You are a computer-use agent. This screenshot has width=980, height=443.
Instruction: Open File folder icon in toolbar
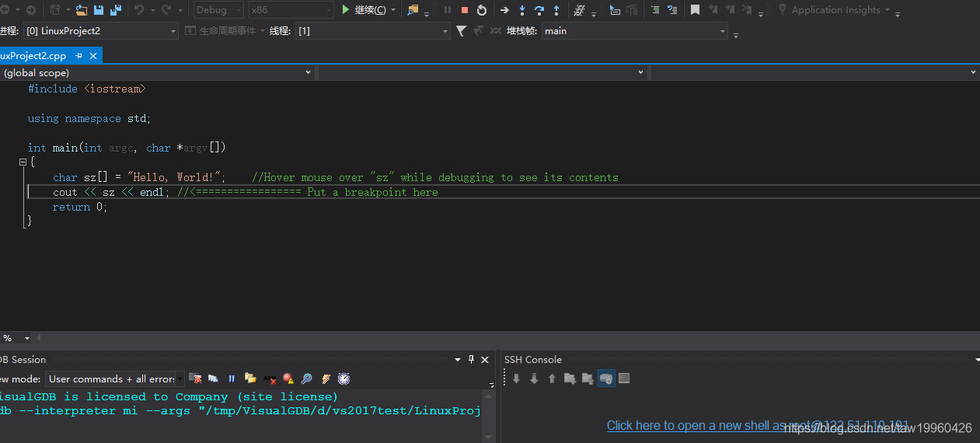(x=81, y=10)
